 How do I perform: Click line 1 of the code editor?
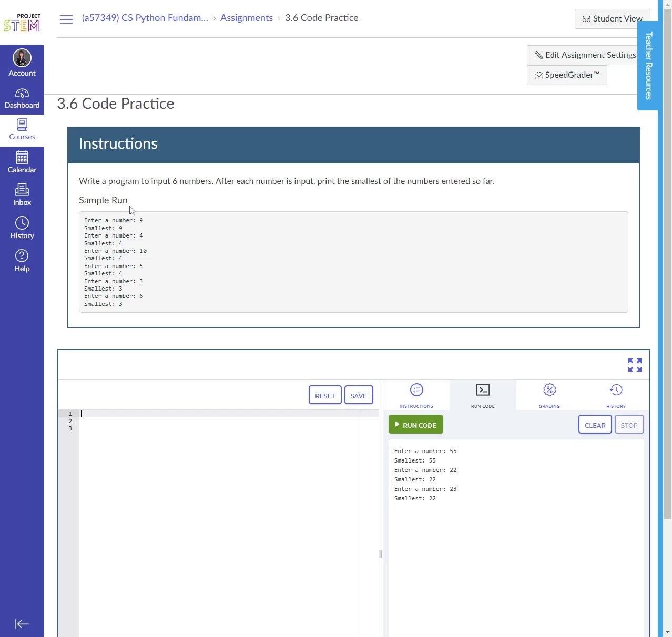(x=210, y=414)
